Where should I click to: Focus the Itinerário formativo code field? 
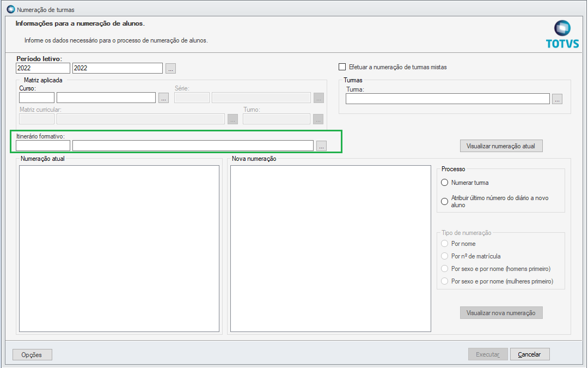(x=43, y=146)
